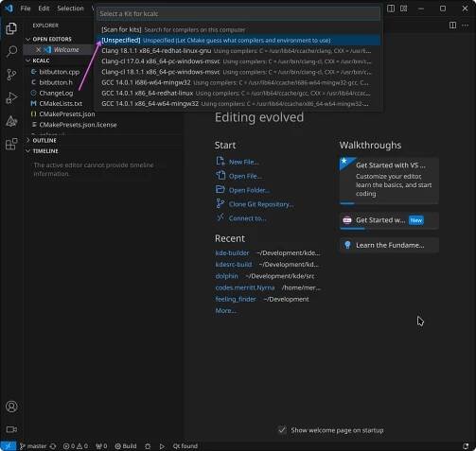Click the master branch in status bar
Screen dimensions: 476x451
(33, 446)
